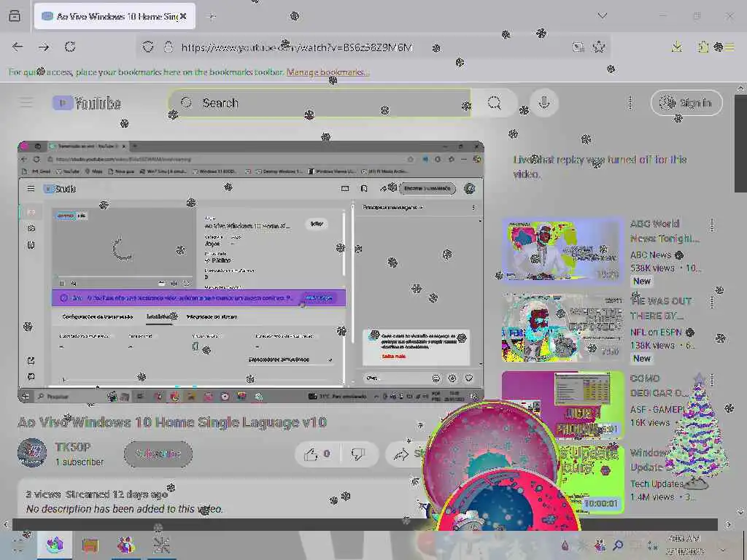
Task: Open the COMO DEDICAR video title
Action: point(658,386)
